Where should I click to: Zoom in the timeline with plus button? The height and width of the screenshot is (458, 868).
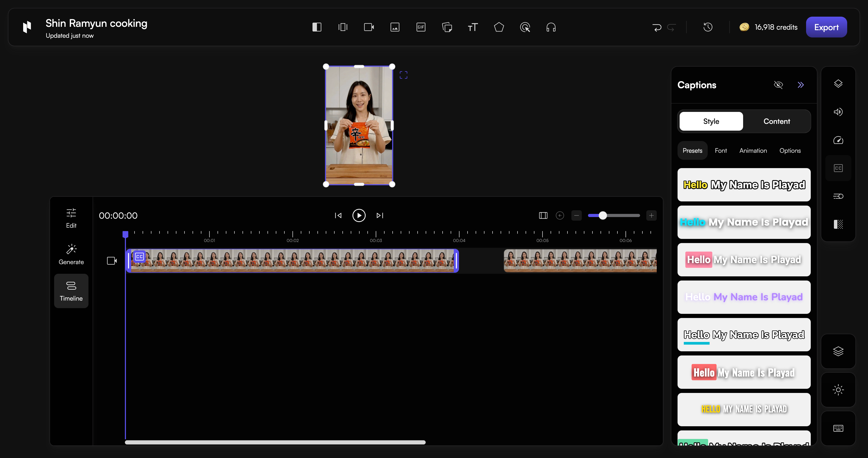coord(651,215)
